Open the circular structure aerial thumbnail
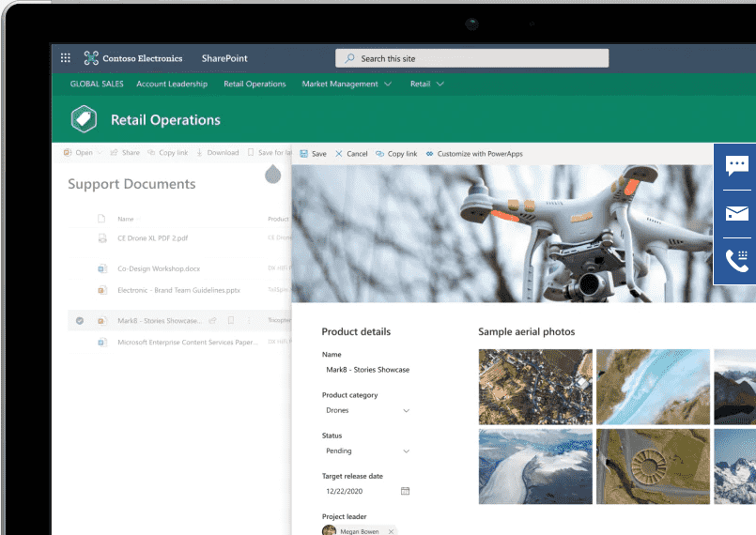This screenshot has width=756, height=535. point(653,466)
